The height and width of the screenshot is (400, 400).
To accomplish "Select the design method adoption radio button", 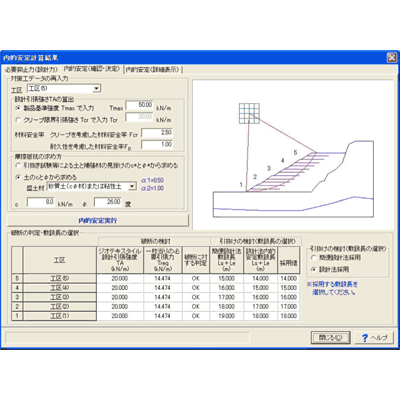I will pyautogui.click(x=313, y=269).
